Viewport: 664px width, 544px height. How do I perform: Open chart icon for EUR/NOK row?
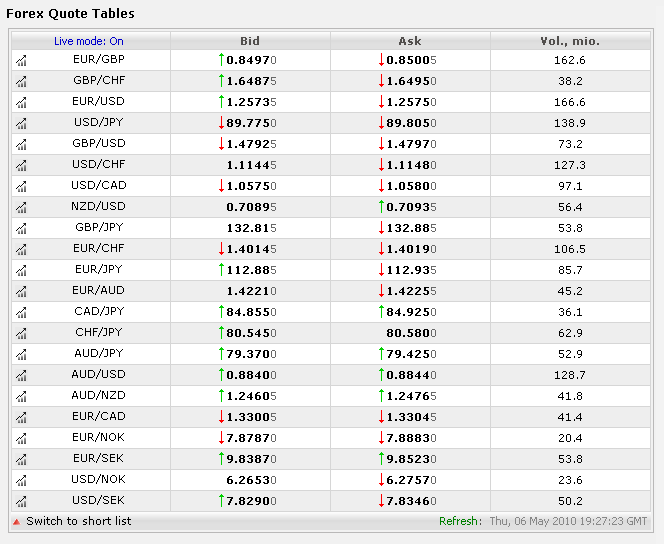21,439
